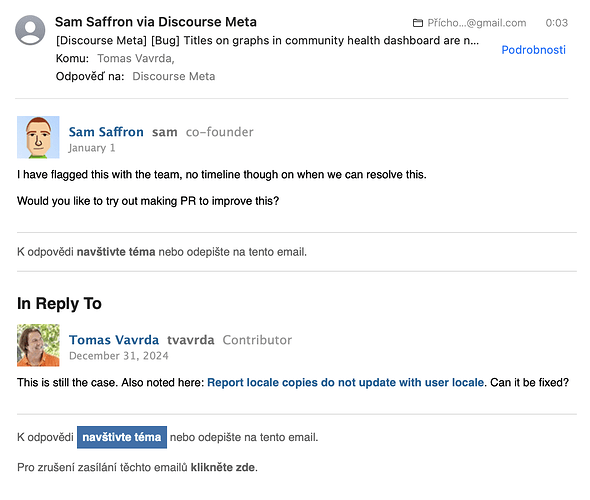The image size is (590, 500).
Task: Show email details via Podrobnosti
Action: (x=533, y=50)
